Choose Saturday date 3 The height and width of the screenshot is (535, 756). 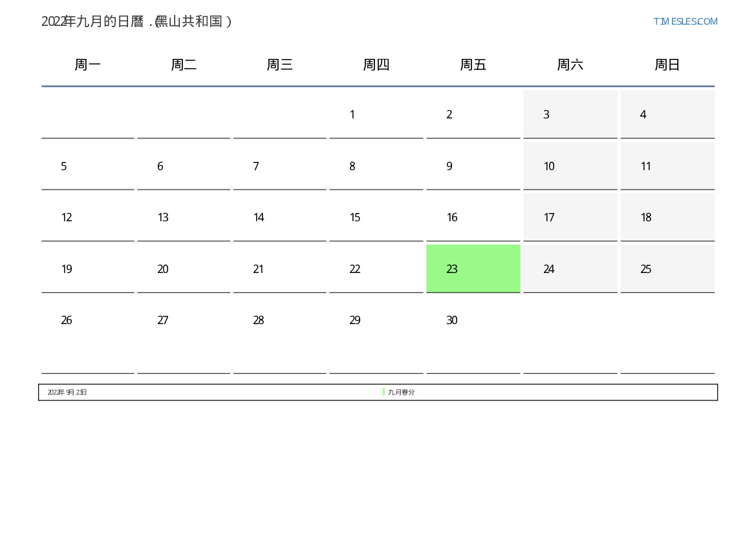[546, 115]
